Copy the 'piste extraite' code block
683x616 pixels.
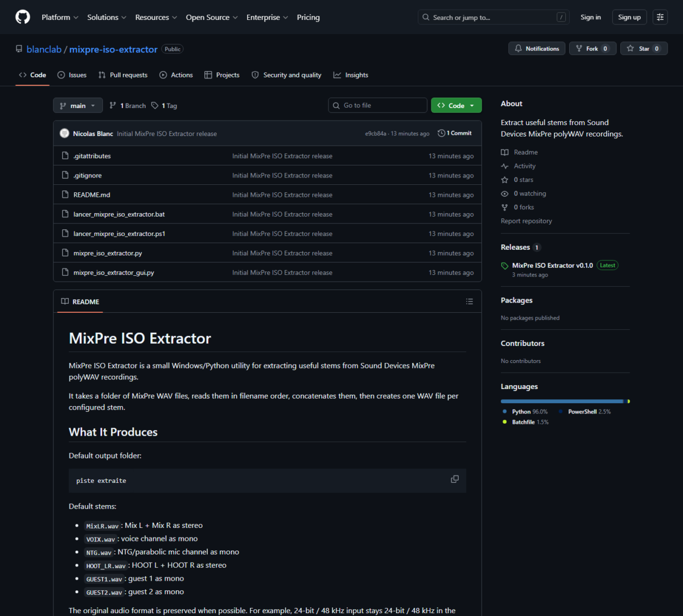click(x=455, y=479)
